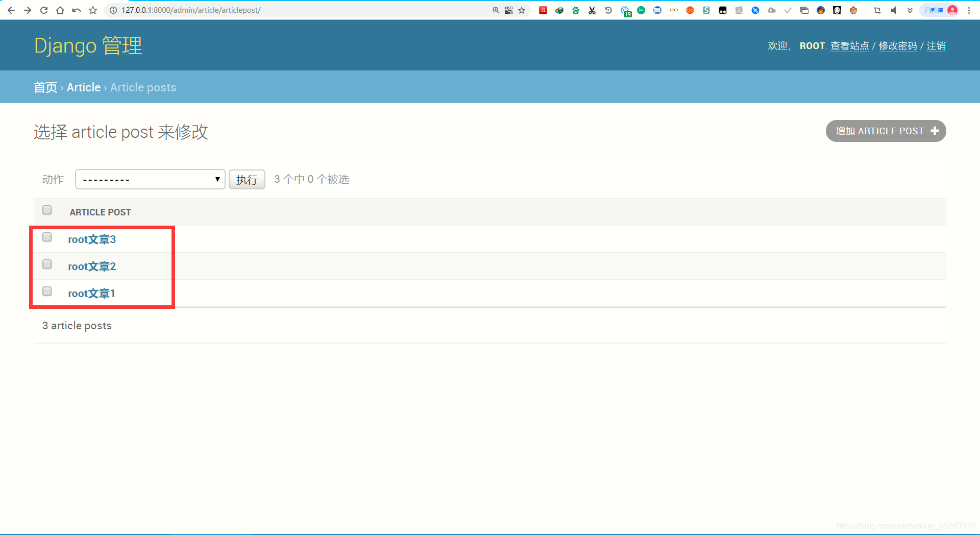
Task: Click the favorites star left of address bar
Action: coord(93,10)
